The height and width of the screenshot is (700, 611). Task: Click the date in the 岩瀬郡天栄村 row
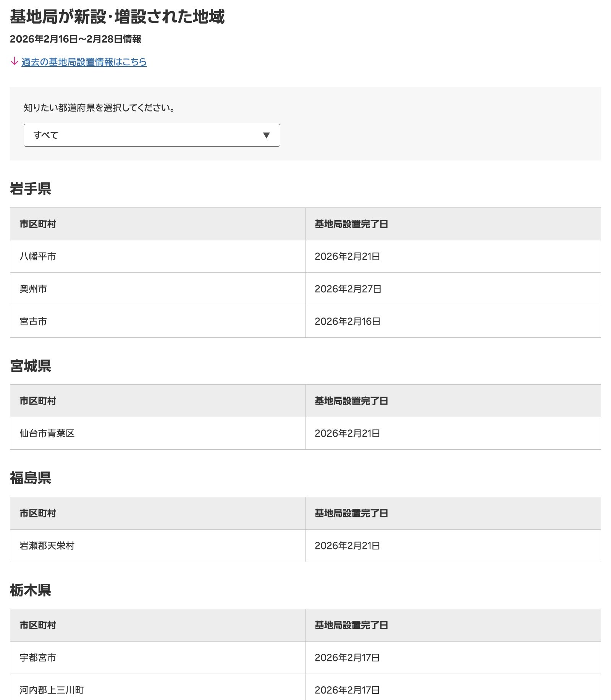pos(348,546)
